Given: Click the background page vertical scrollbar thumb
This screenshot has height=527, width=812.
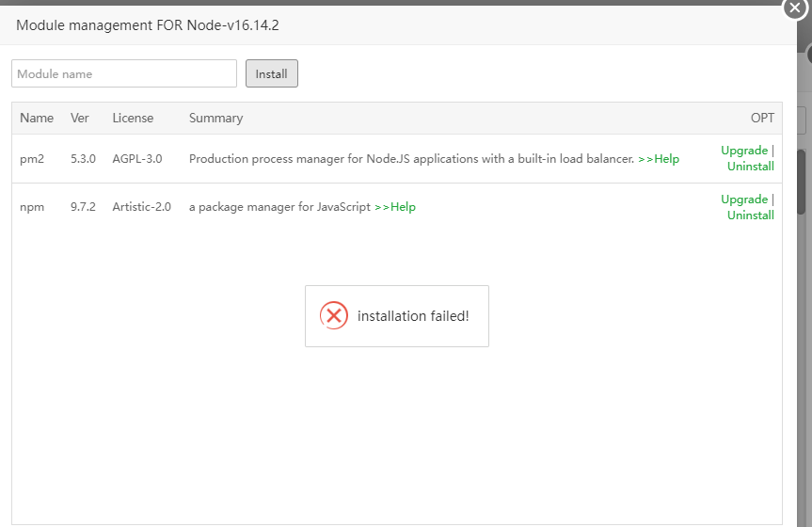Looking at the screenshot, I should [801, 182].
